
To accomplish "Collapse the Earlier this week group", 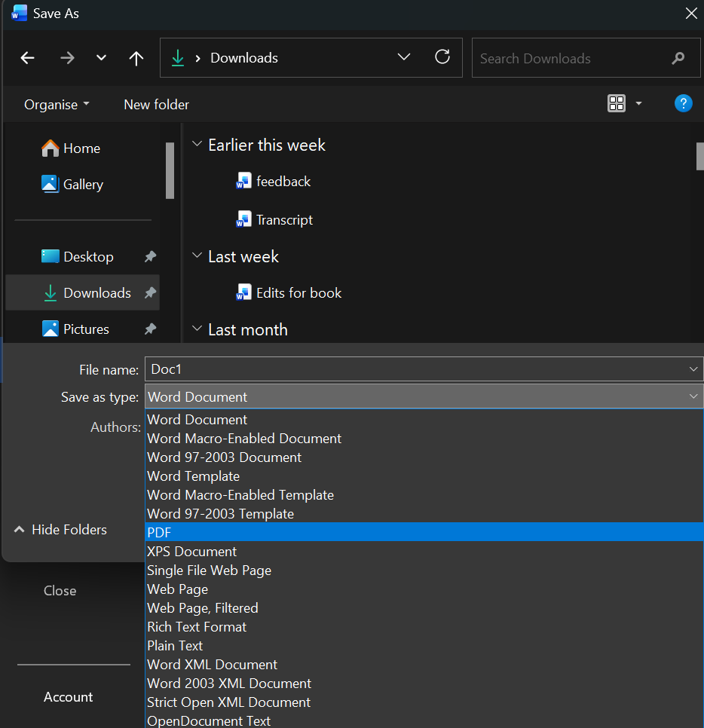I will (197, 145).
